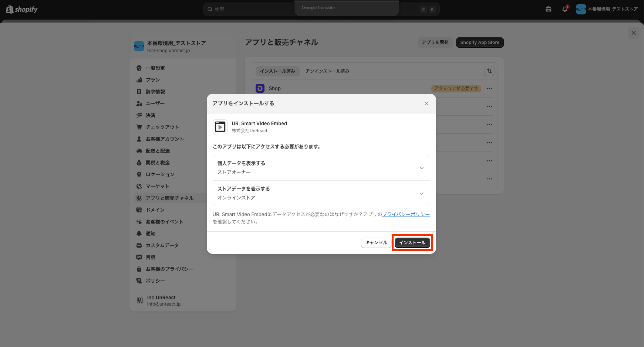Click the インストール button
Screen dimensions: 644x347
[x=412, y=243]
